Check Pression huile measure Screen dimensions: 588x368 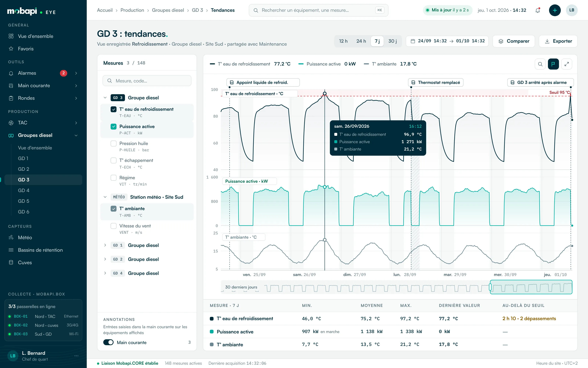coord(114,144)
